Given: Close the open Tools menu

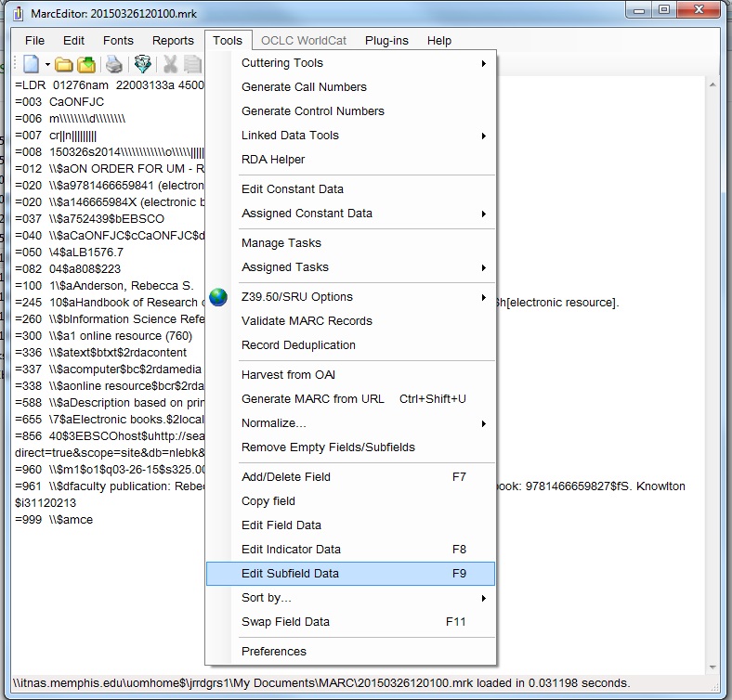Looking at the screenshot, I should 228,41.
